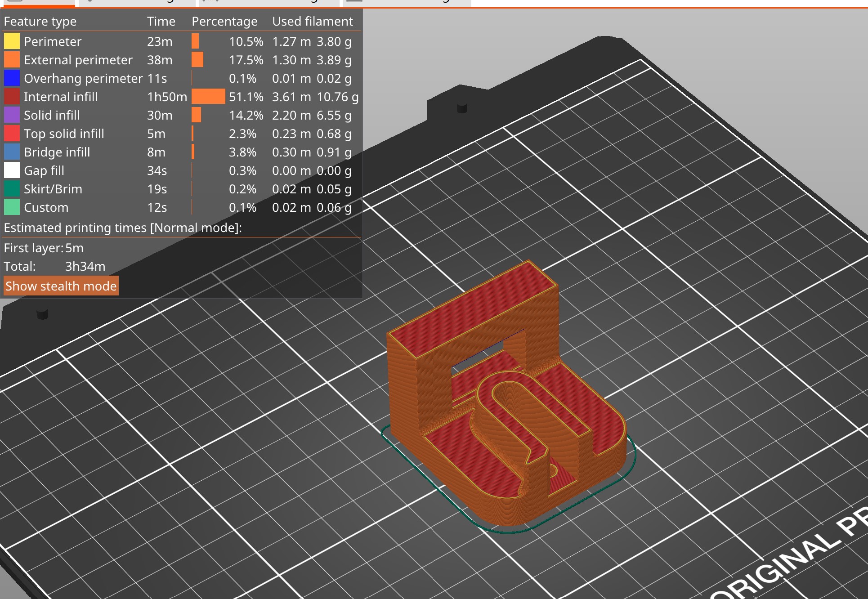Viewport: 868px width, 599px height.
Task: Toggle Solid infill purple swatch
Action: pyautogui.click(x=12, y=115)
